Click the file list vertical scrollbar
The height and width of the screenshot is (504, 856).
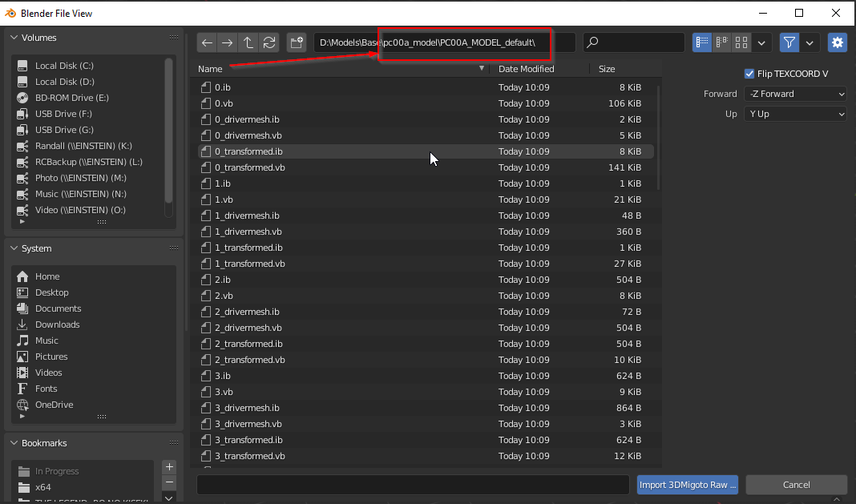(658, 136)
